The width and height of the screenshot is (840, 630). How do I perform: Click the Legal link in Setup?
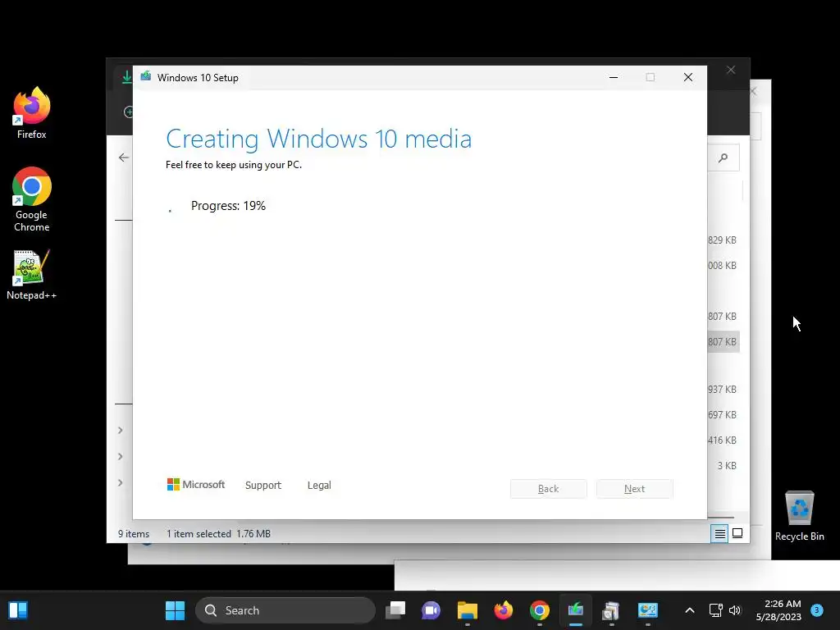click(319, 486)
